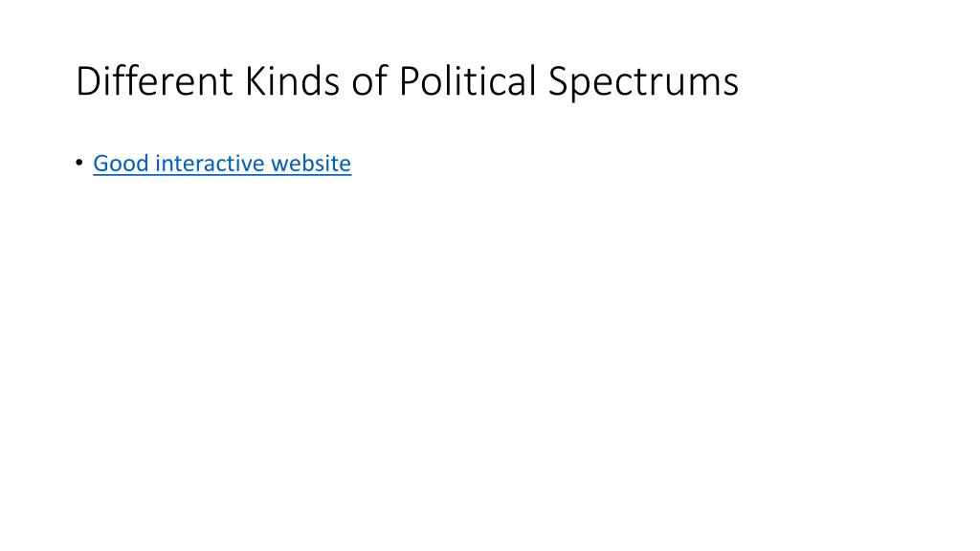Image resolution: width=980 pixels, height=551 pixels.
Task: Click the slide title Different Kinds of Political Spectrums
Action: coord(407,81)
